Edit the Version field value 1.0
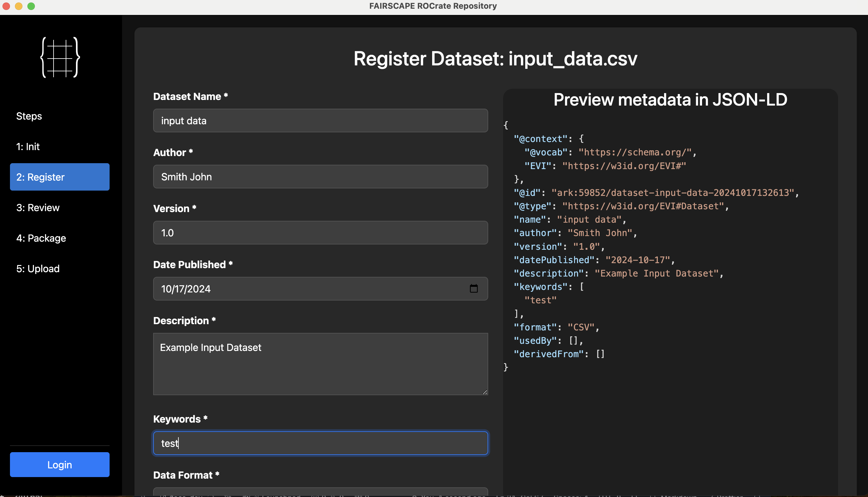The width and height of the screenshot is (868, 497). pos(320,232)
